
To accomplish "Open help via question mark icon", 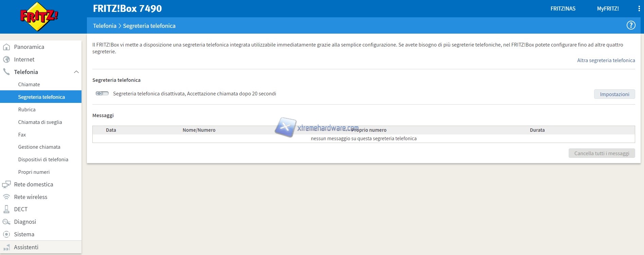I will pyautogui.click(x=631, y=25).
